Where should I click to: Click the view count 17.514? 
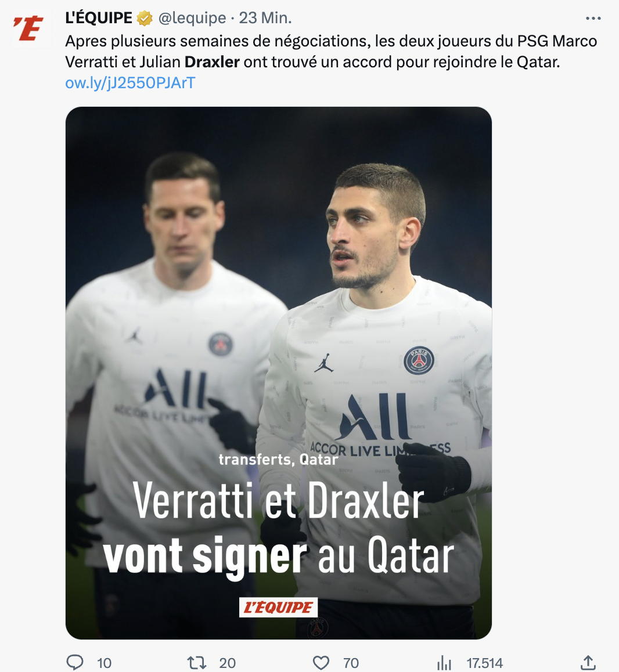pyautogui.click(x=484, y=663)
